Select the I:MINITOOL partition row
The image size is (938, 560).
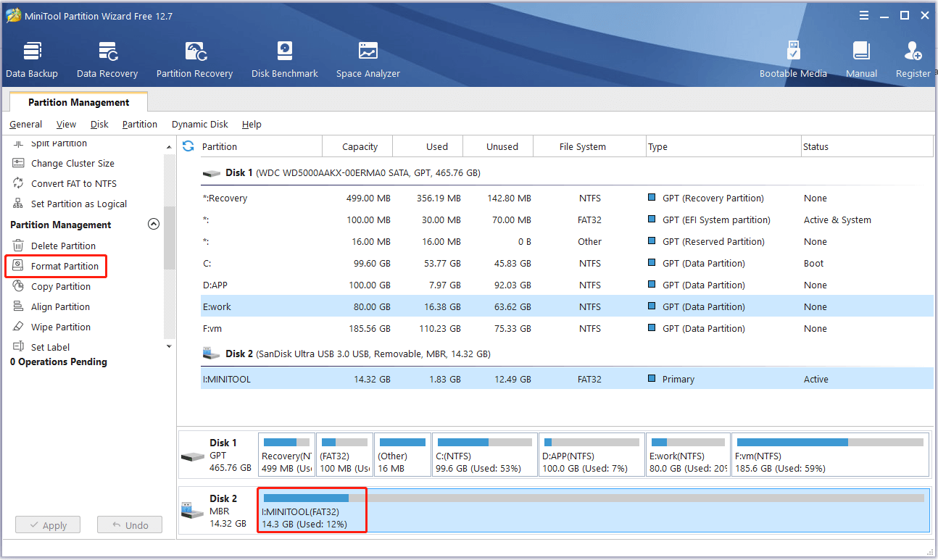(x=567, y=379)
